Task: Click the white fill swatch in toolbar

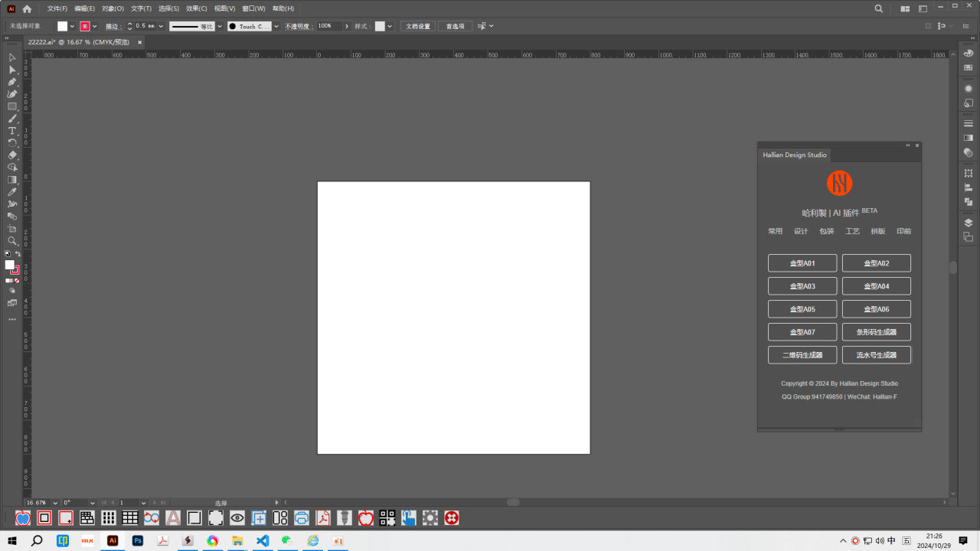Action: [10, 265]
